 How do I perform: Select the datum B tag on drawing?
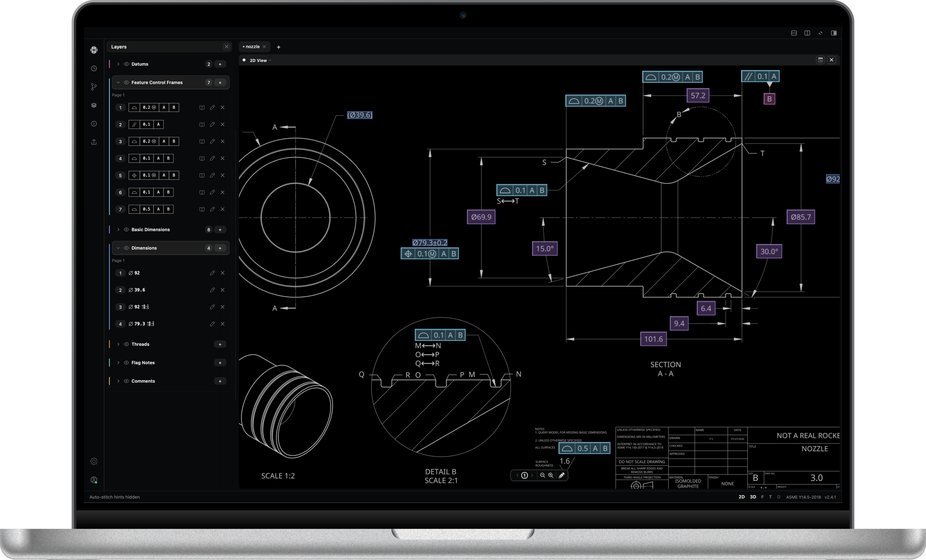tap(769, 99)
